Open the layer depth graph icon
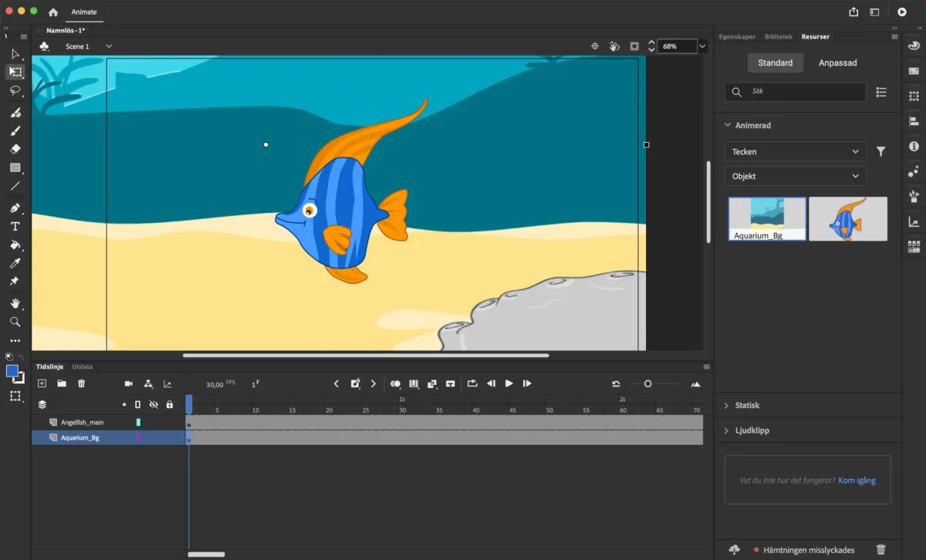Screen dimensions: 926x560 click(167, 383)
